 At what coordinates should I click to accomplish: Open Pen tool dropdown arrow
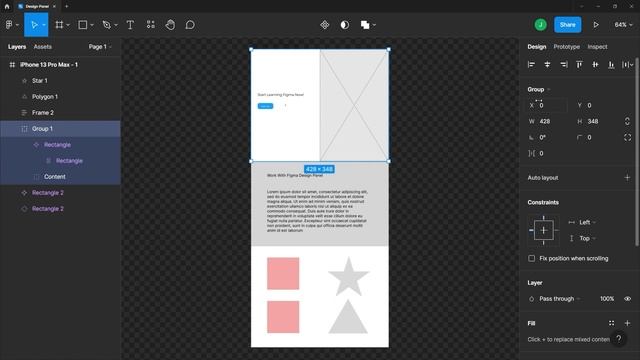(116, 25)
